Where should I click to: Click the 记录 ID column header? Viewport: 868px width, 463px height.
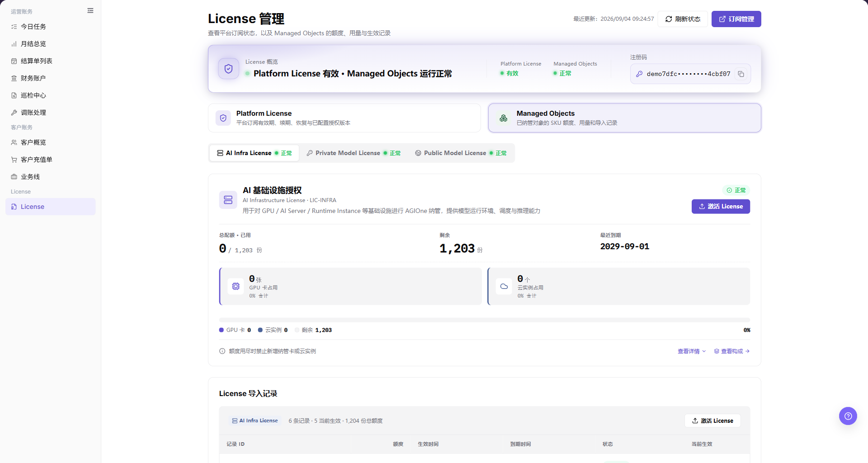(236, 444)
